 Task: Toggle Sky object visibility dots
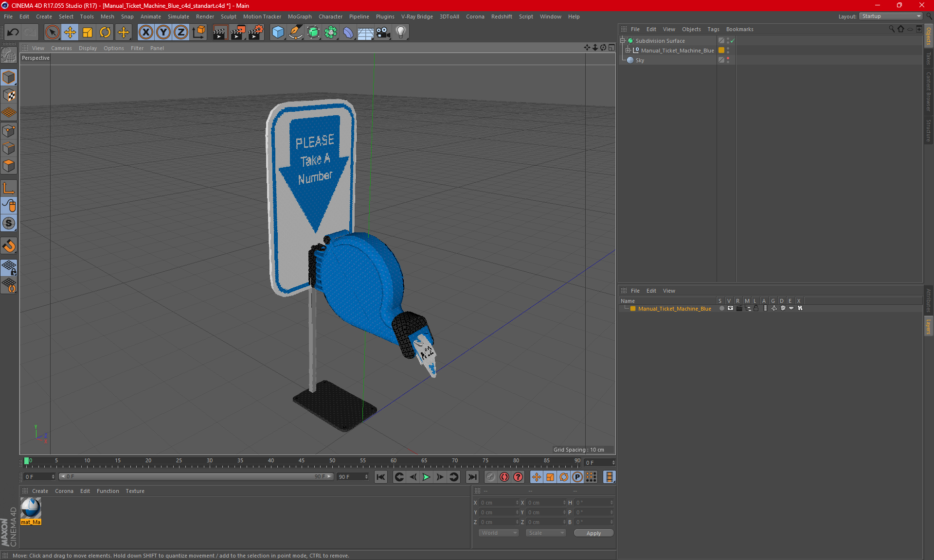coord(728,60)
